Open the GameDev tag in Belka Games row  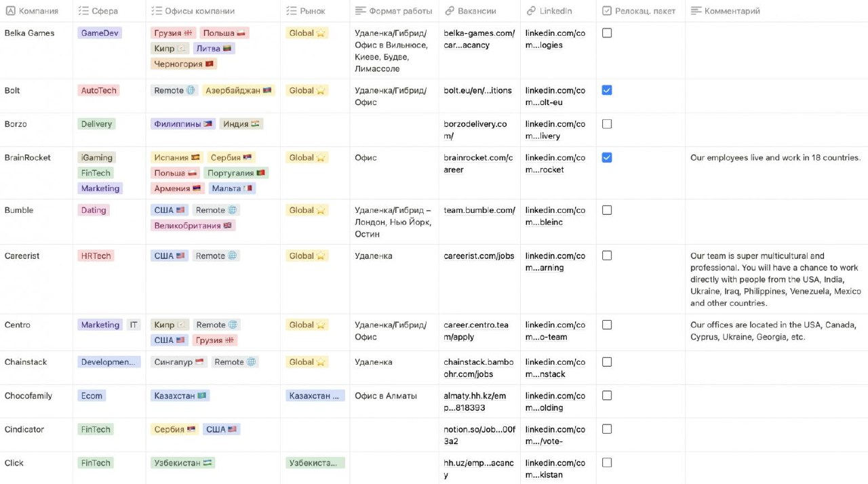(99, 33)
